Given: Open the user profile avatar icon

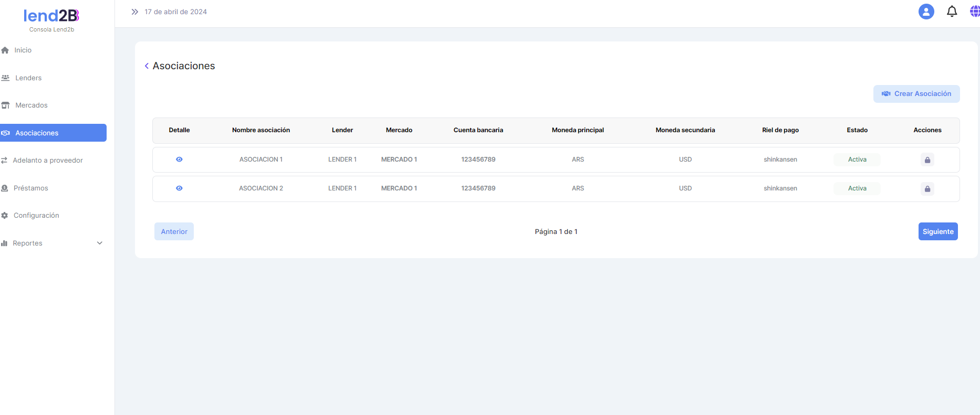Looking at the screenshot, I should (x=926, y=12).
